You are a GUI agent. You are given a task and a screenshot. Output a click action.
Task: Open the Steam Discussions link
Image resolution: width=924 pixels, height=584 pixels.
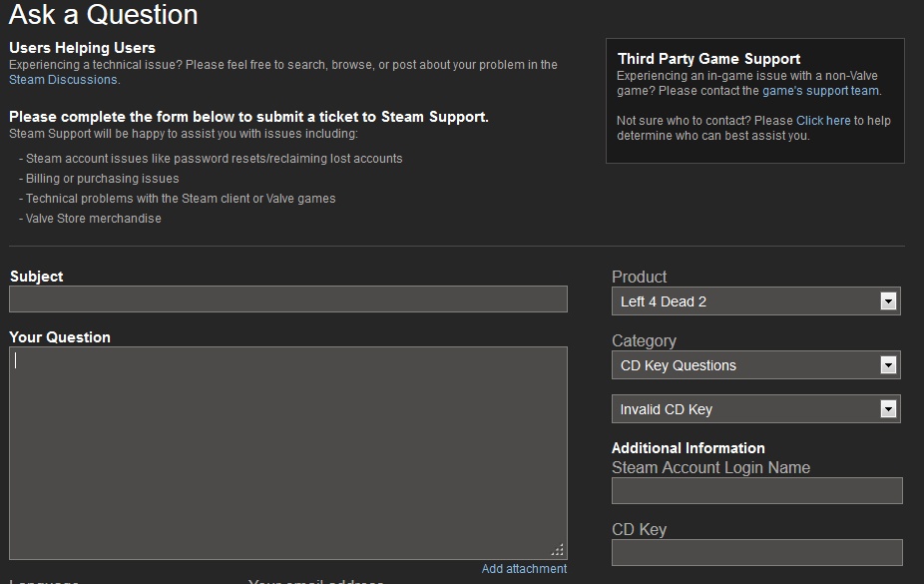coord(63,80)
